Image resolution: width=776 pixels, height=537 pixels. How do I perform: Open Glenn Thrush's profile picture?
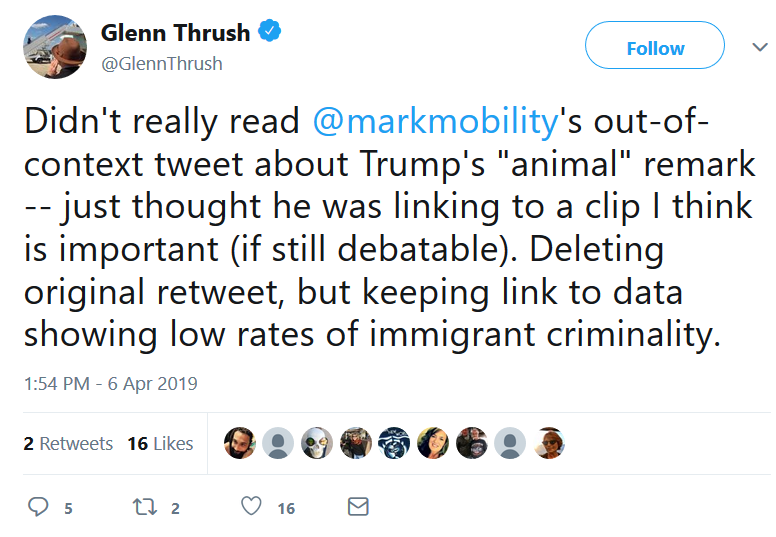coord(55,47)
